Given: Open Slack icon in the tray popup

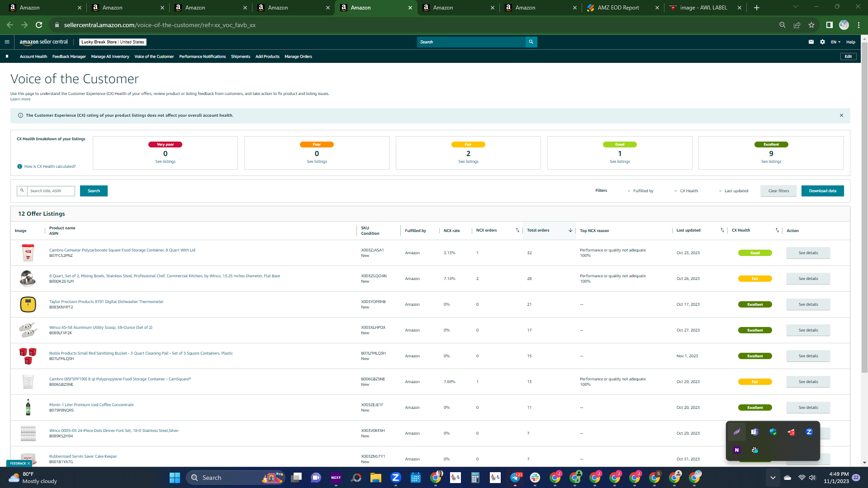Looking at the screenshot, I should coord(754,450).
